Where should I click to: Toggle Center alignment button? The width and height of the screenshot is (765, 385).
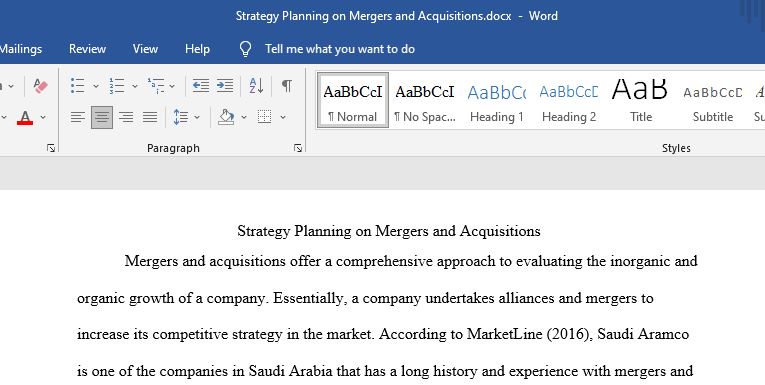(x=101, y=117)
